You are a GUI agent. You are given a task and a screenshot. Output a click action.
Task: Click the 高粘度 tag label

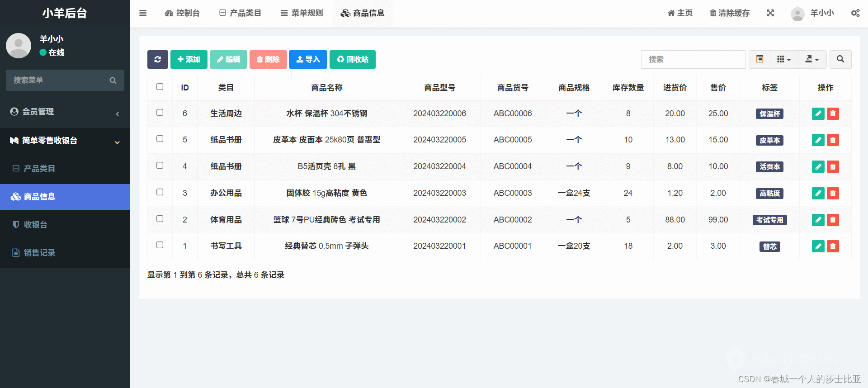tap(769, 194)
